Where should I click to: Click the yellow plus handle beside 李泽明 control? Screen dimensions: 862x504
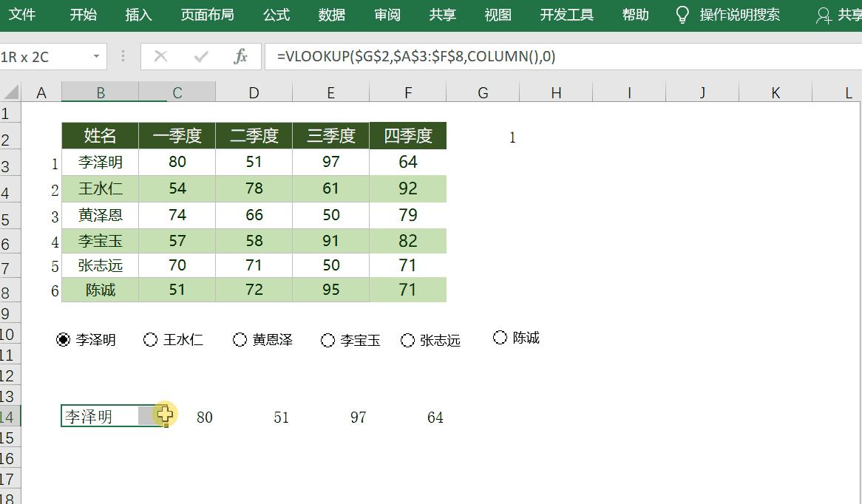click(164, 415)
